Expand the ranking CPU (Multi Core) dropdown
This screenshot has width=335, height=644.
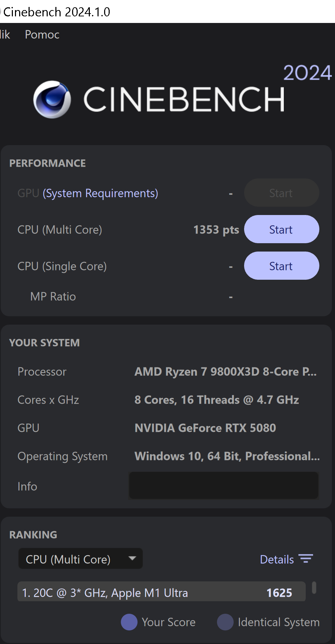[80, 559]
